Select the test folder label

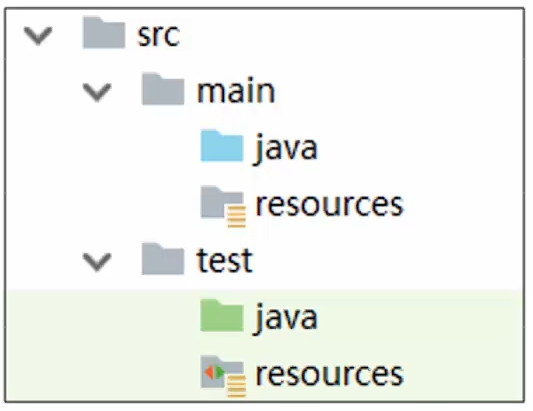(x=225, y=260)
